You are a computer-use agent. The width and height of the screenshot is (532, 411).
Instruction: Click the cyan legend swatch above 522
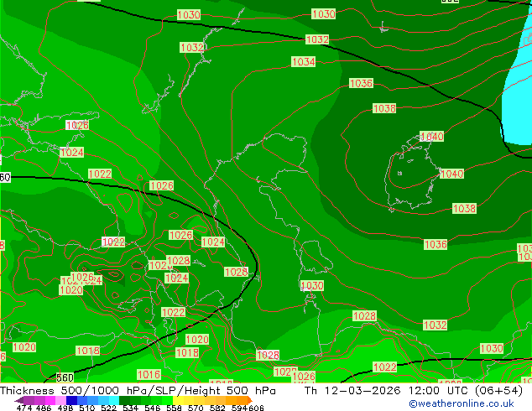114,400
